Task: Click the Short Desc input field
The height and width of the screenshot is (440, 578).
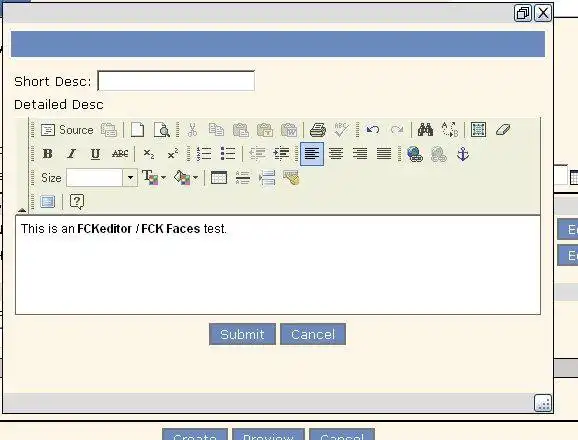Action: click(x=176, y=81)
